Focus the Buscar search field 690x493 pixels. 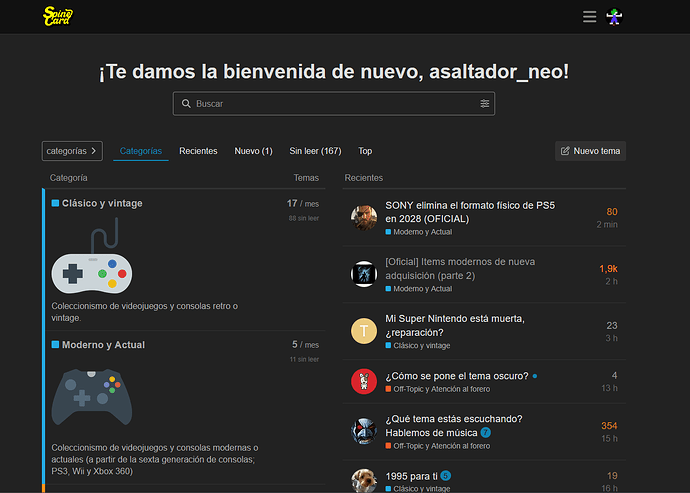[334, 103]
